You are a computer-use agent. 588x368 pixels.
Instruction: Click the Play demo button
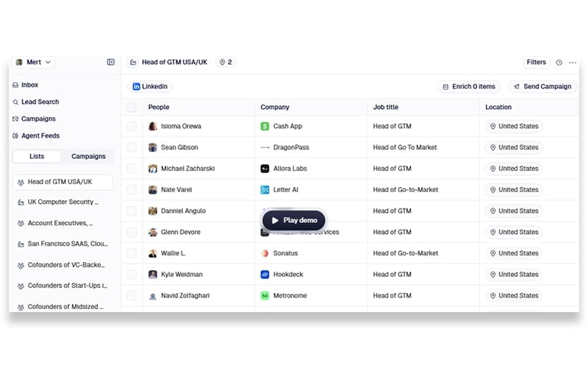[293, 220]
